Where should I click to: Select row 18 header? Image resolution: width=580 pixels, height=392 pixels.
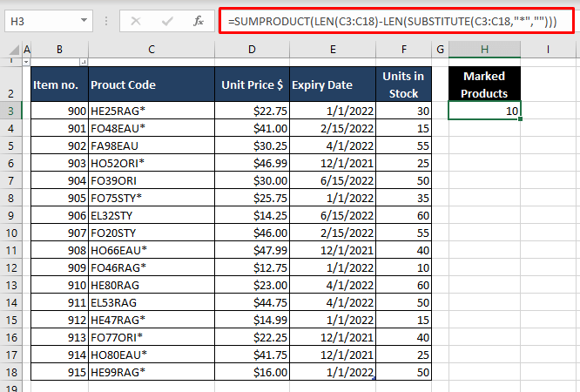[x=10, y=372]
